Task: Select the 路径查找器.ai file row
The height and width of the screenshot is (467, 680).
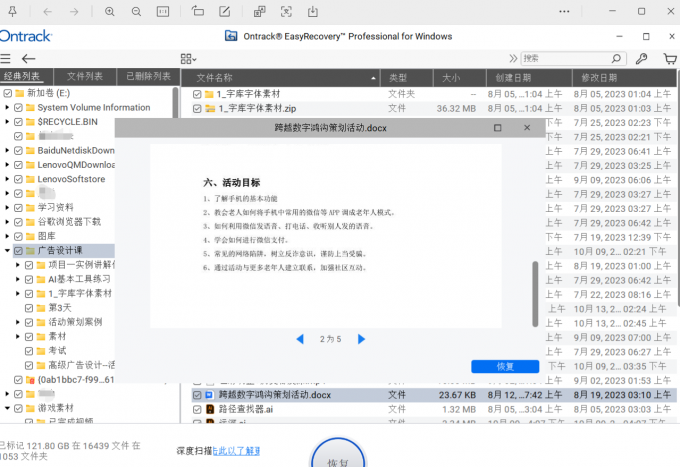Action: click(432, 409)
